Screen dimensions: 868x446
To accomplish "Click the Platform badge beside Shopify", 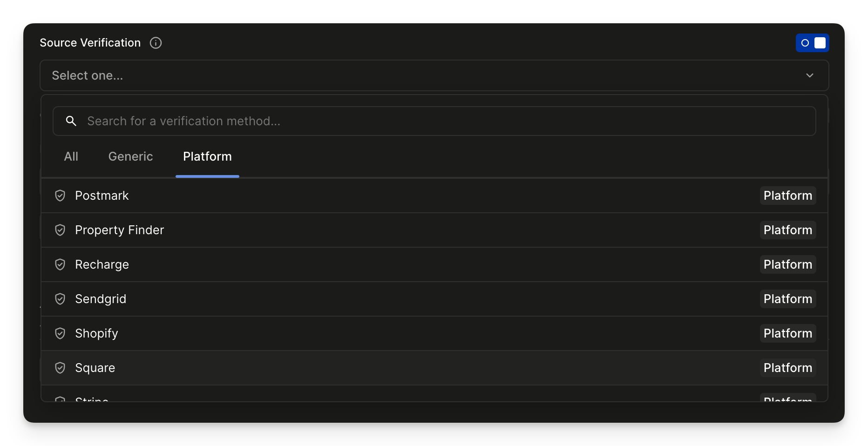I will [x=787, y=333].
